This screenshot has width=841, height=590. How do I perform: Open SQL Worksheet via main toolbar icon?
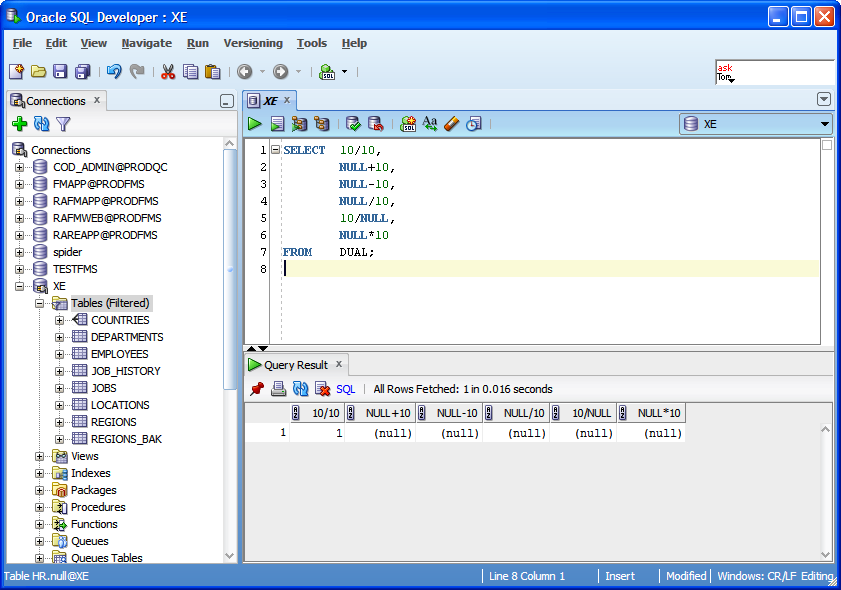[327, 71]
